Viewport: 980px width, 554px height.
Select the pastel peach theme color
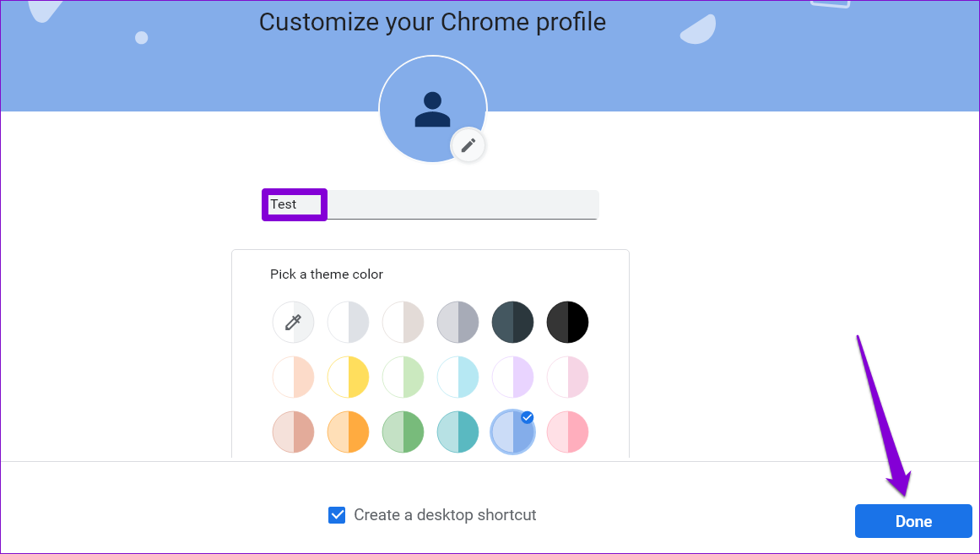(x=293, y=377)
